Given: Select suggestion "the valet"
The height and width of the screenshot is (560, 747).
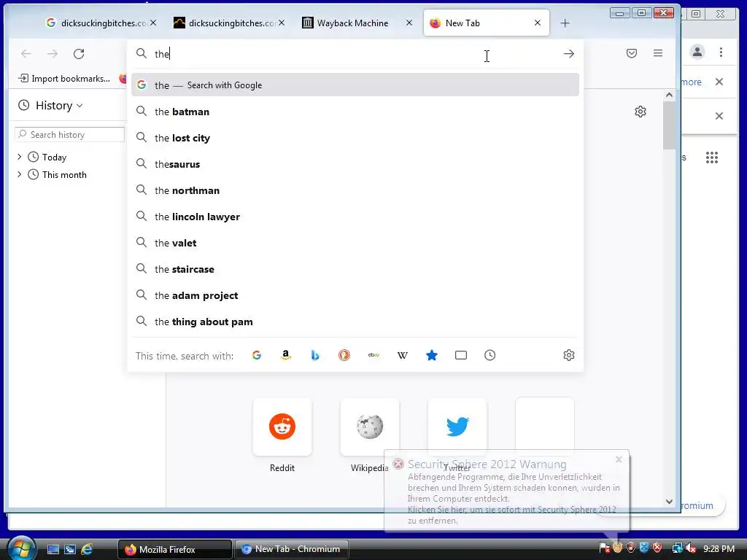Looking at the screenshot, I should [355, 243].
